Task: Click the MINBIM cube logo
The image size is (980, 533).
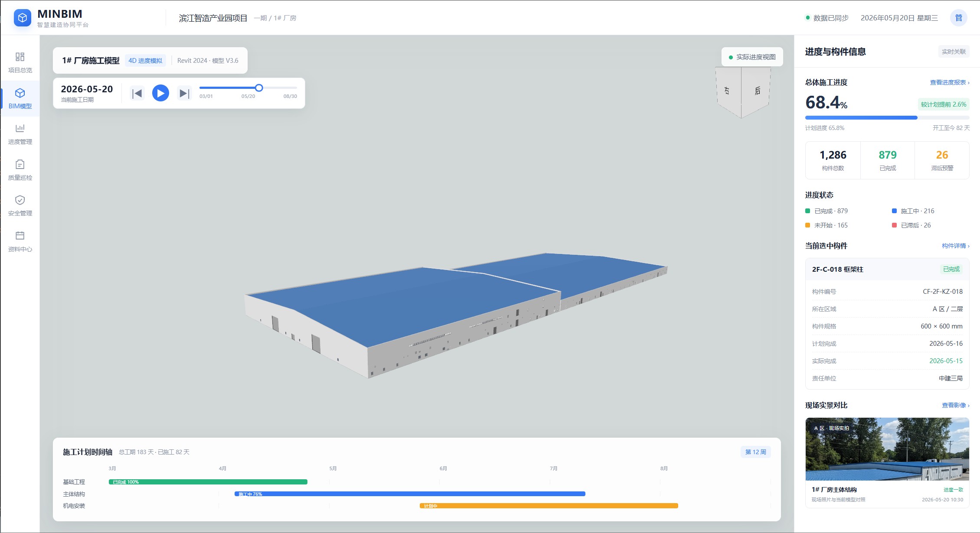Action: click(x=23, y=18)
